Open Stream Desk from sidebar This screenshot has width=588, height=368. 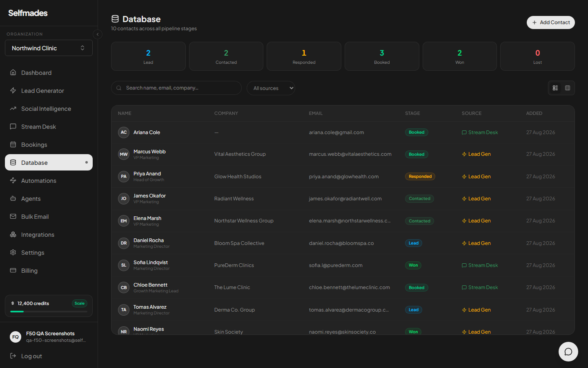(49, 127)
